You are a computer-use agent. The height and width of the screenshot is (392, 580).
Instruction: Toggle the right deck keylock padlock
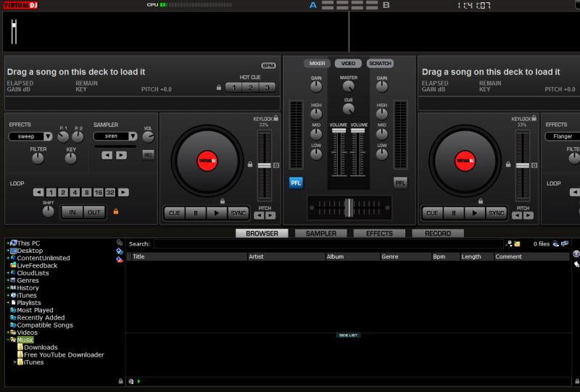(x=534, y=118)
